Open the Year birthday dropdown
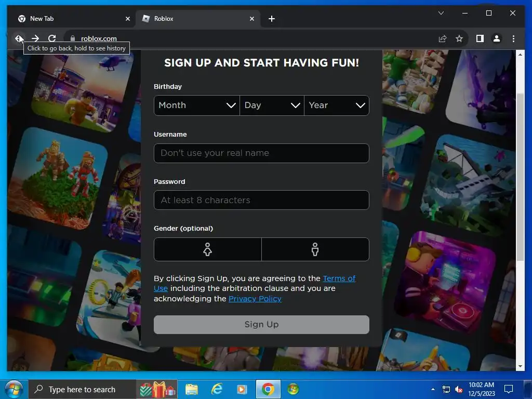This screenshot has height=399, width=532. 337,105
